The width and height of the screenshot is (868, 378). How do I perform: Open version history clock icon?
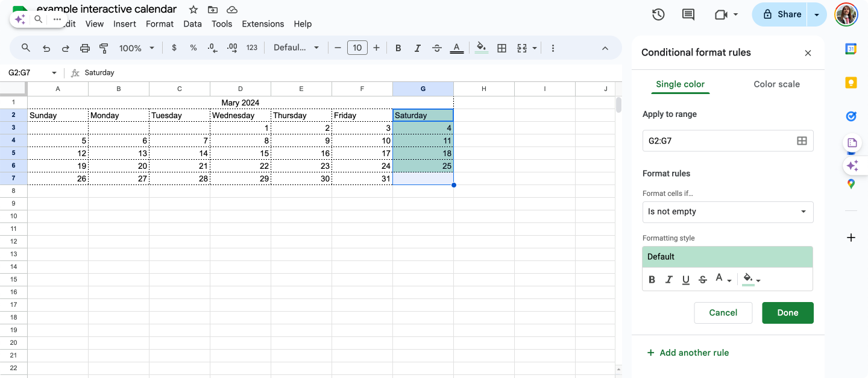coord(658,14)
